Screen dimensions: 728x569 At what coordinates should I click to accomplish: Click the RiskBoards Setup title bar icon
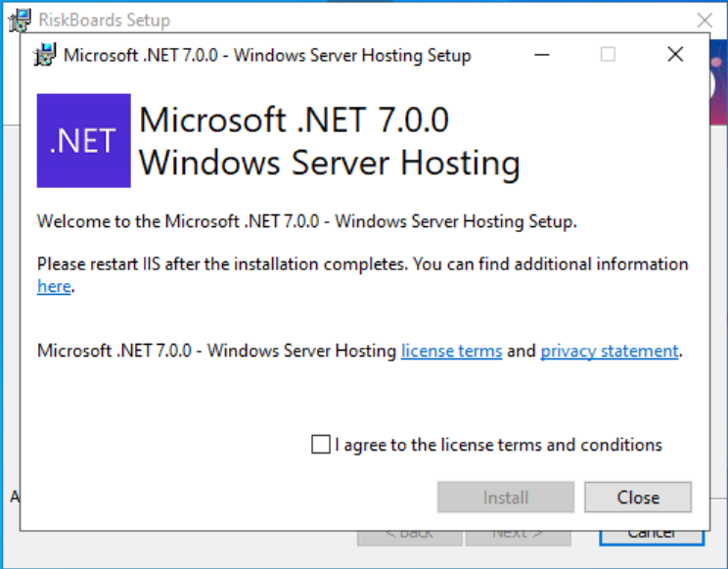[x=18, y=19]
